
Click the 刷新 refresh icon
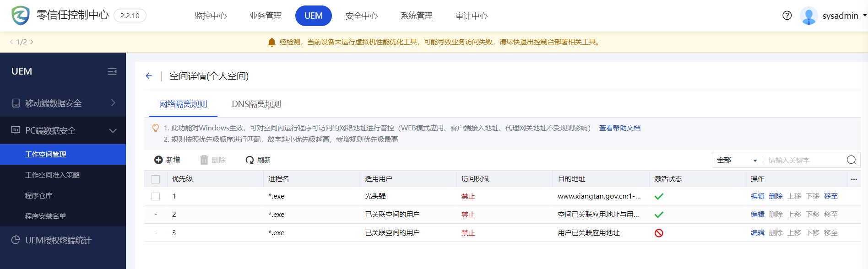click(250, 160)
